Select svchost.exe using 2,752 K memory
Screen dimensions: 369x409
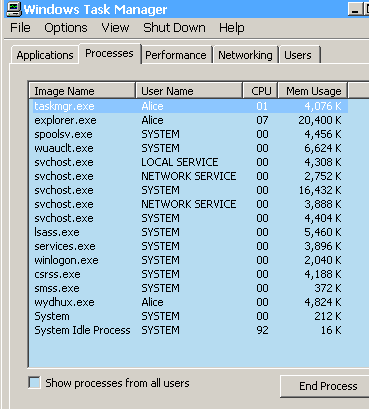[x=189, y=176]
